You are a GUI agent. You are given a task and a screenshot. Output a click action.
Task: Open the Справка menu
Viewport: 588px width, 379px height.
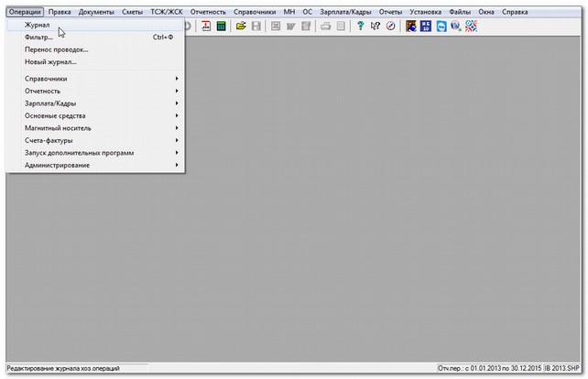[x=515, y=12]
